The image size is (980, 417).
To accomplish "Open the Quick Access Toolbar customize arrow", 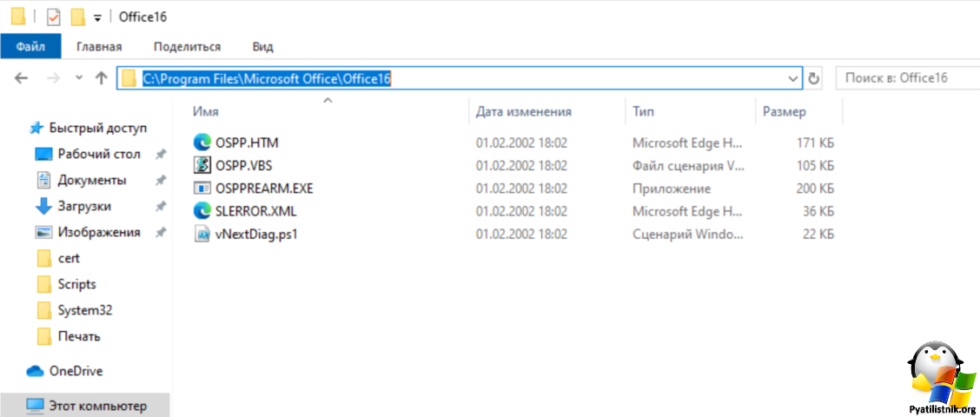I will point(97,18).
